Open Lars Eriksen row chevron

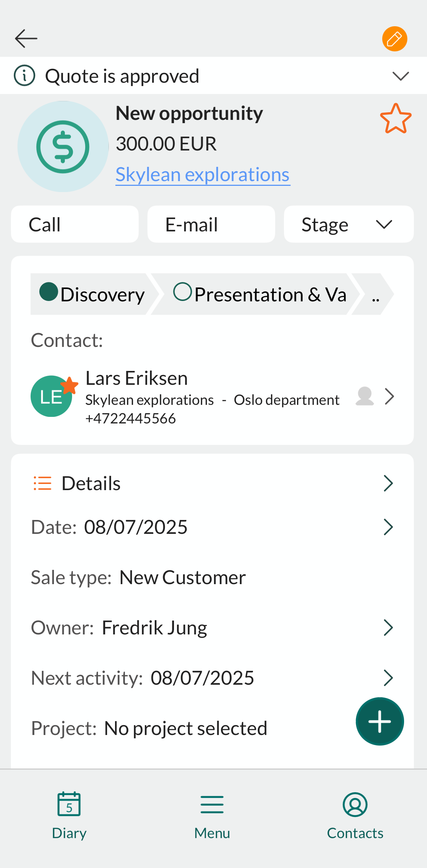[x=390, y=396]
